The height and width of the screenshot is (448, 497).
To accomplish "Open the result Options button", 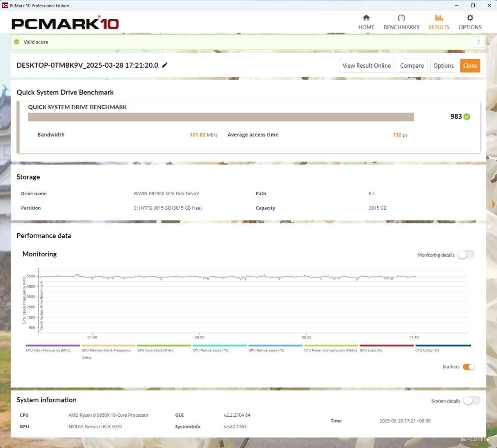I will [x=443, y=65].
